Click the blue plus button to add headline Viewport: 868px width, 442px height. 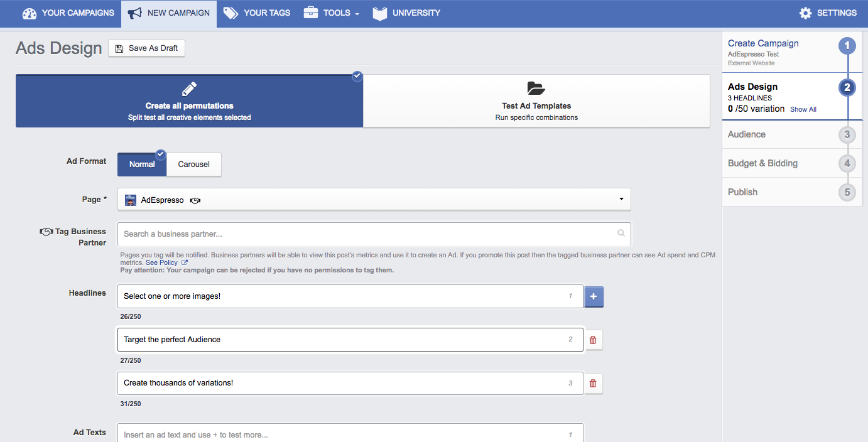(594, 296)
